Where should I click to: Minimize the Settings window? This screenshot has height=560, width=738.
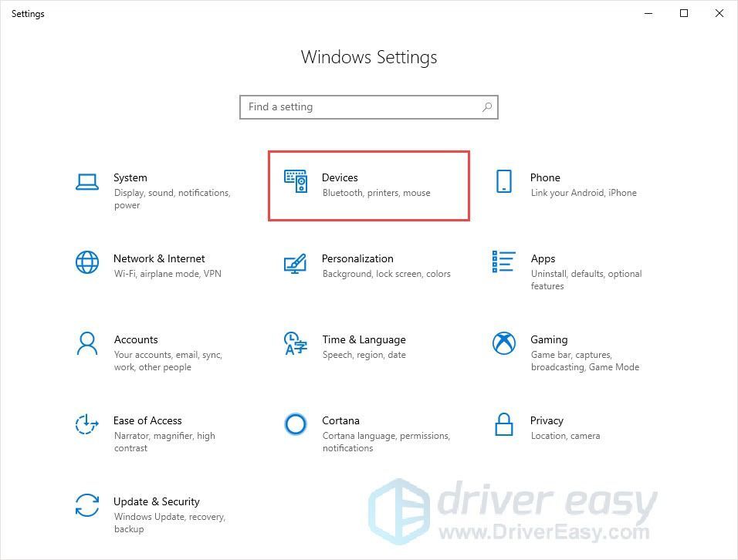click(x=648, y=13)
